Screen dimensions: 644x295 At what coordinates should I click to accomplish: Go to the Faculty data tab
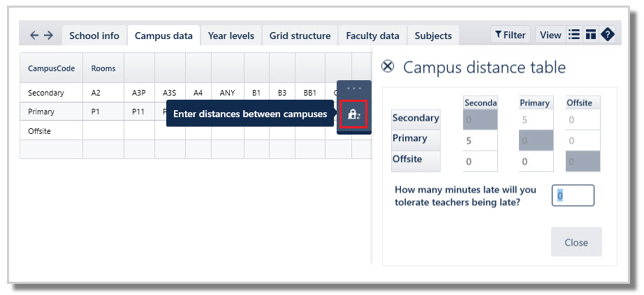pyautogui.click(x=372, y=36)
